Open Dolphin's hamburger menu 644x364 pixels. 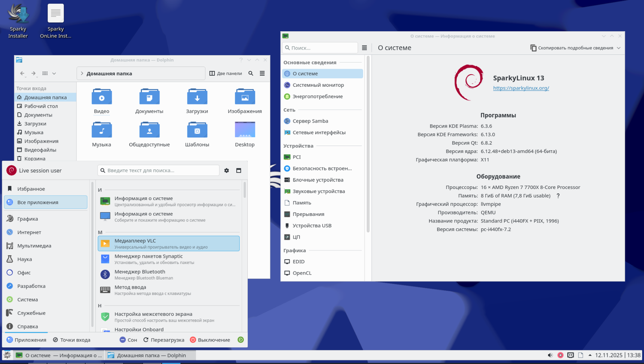point(262,73)
